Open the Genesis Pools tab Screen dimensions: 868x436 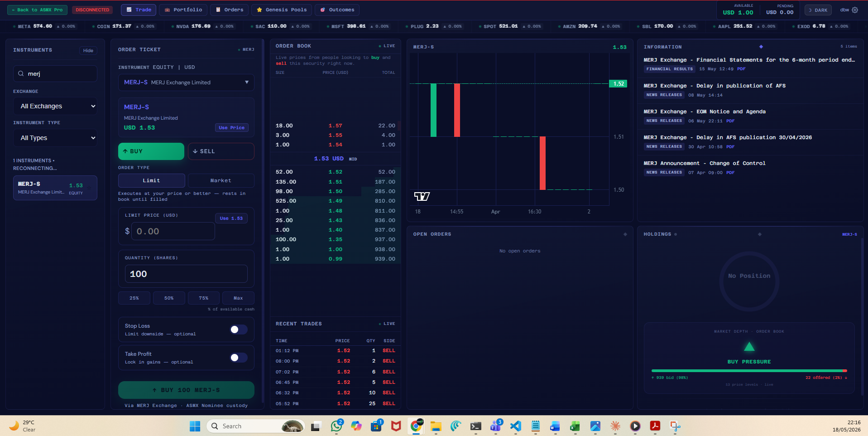282,10
